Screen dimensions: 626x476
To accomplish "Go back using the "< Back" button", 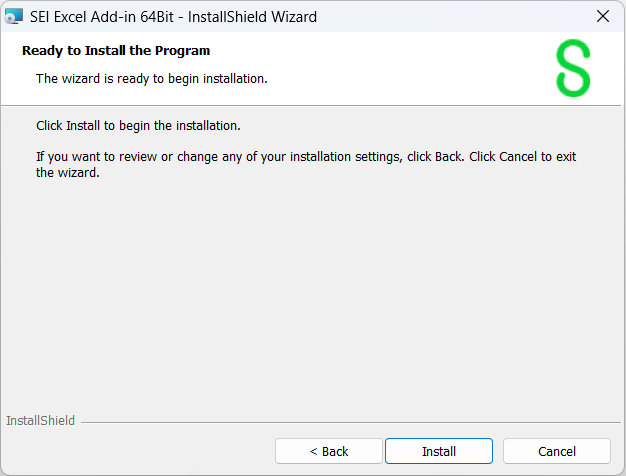I will click(328, 451).
